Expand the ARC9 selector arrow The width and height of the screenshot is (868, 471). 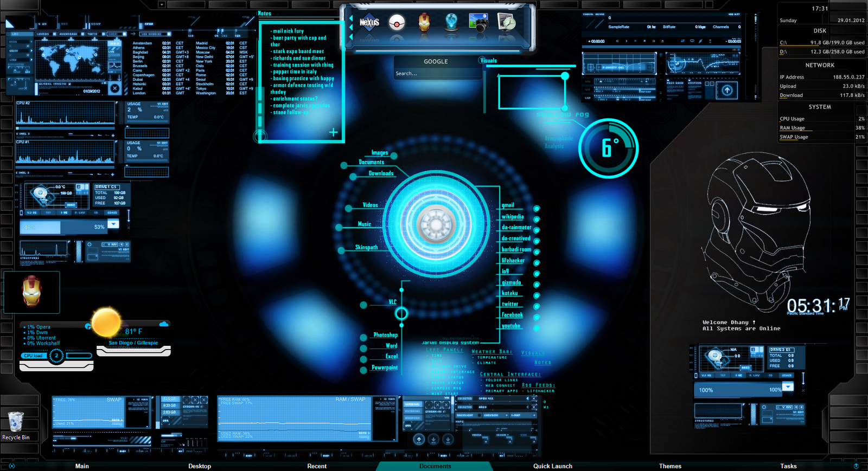click(527, 407)
